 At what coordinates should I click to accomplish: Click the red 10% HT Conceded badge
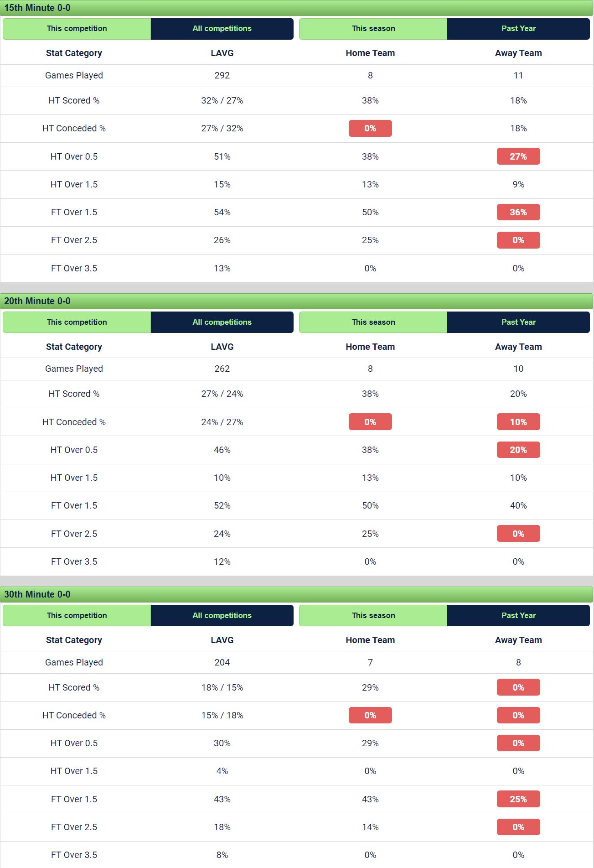(518, 422)
